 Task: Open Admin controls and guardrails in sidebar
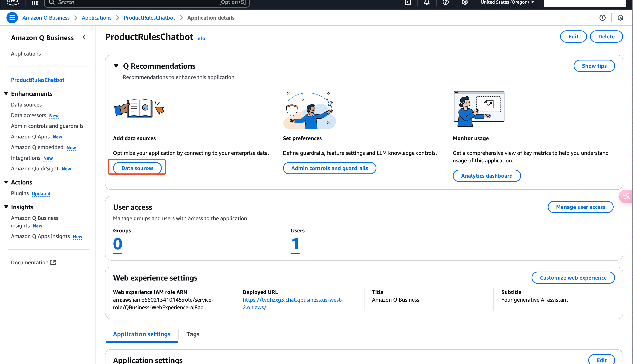tap(47, 126)
